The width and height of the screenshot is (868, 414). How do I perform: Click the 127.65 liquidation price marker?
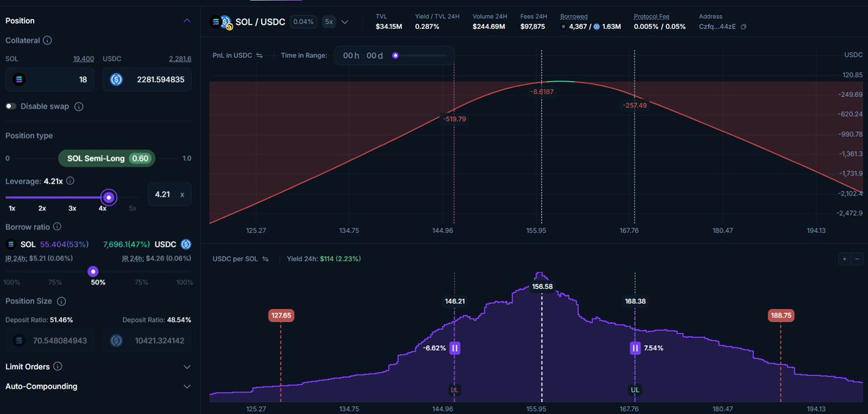[281, 316]
